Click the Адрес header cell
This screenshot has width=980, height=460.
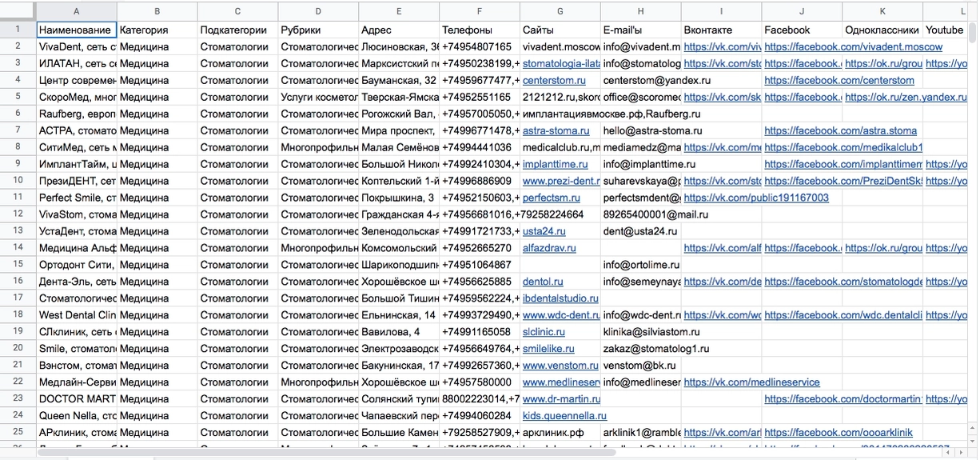tap(399, 30)
